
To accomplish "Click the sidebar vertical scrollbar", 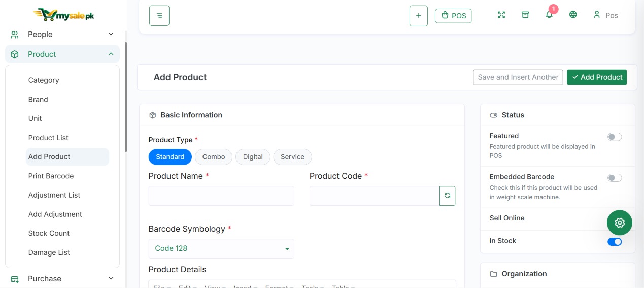I will [126, 97].
